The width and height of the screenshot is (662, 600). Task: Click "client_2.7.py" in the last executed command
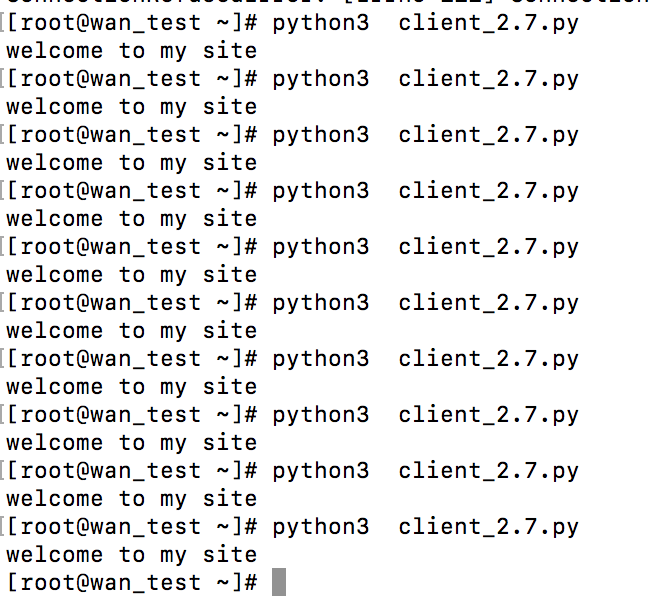(x=488, y=526)
